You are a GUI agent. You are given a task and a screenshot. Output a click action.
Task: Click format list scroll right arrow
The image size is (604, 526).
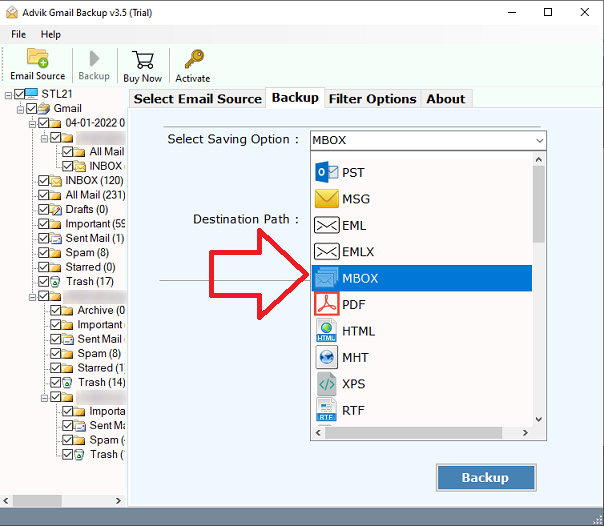click(x=525, y=433)
